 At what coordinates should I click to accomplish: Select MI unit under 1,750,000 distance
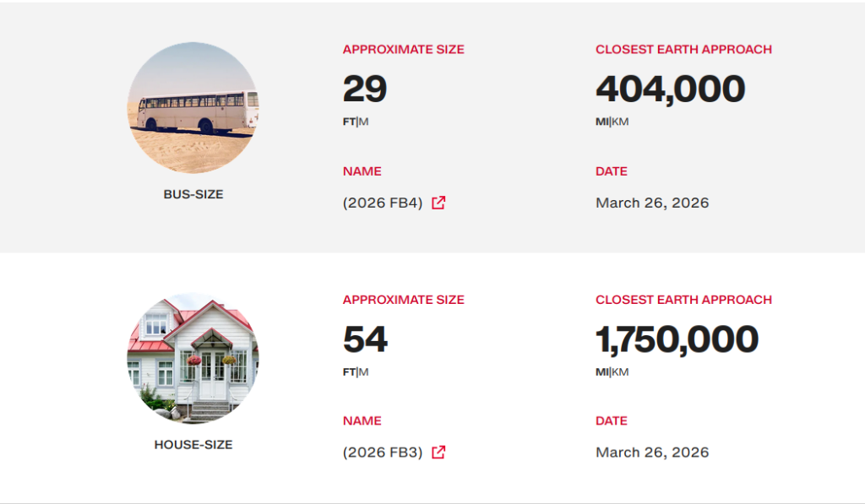(602, 372)
